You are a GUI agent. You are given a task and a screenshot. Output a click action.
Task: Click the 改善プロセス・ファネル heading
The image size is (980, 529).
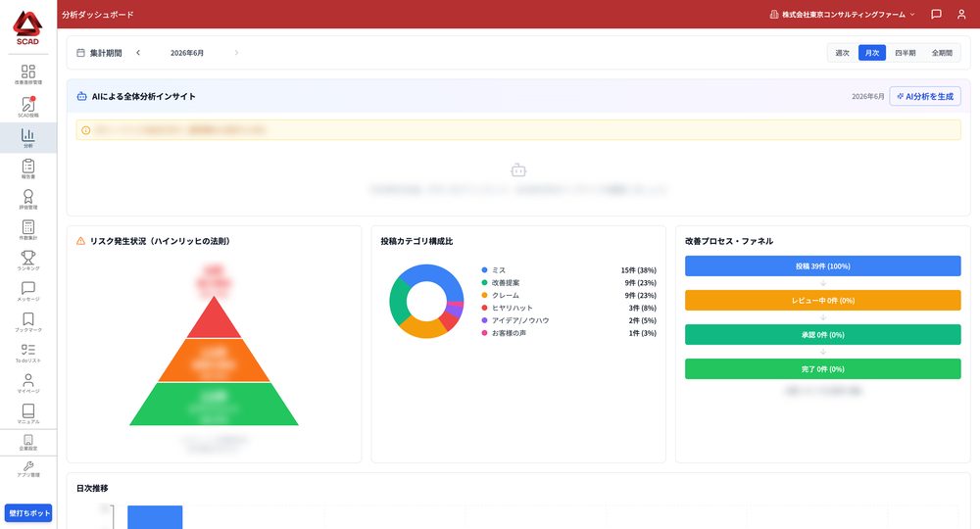point(729,241)
